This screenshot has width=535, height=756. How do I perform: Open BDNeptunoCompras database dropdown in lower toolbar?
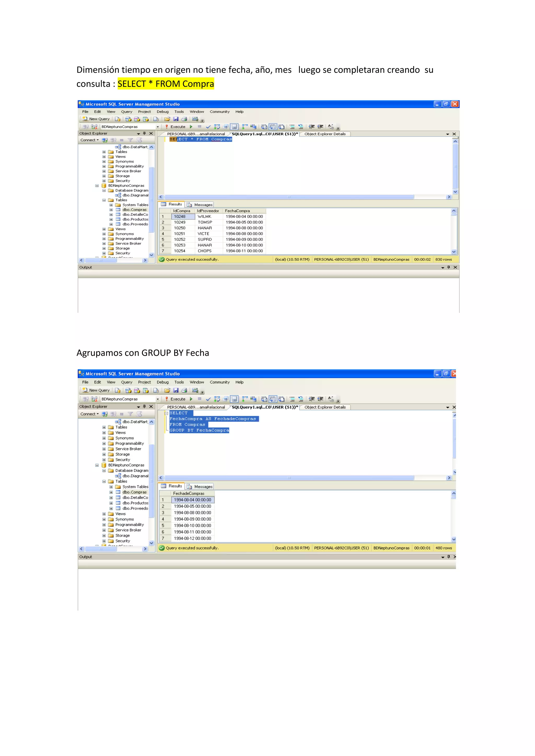click(158, 399)
